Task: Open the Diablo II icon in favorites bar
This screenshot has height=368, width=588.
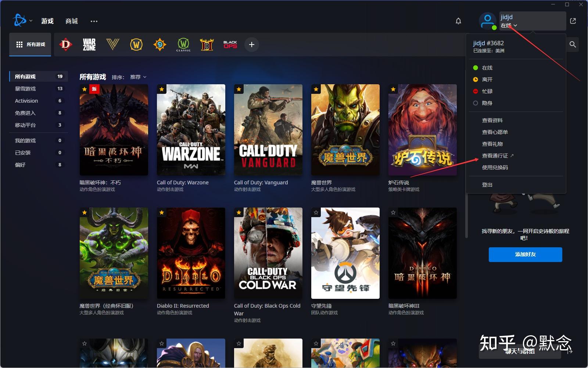Action: pyautogui.click(x=207, y=45)
